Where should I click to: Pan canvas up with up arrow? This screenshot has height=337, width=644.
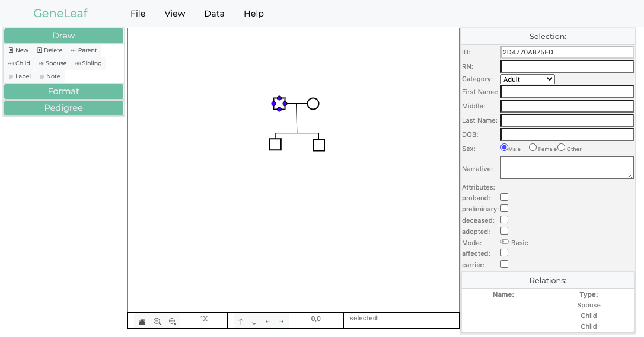(241, 322)
